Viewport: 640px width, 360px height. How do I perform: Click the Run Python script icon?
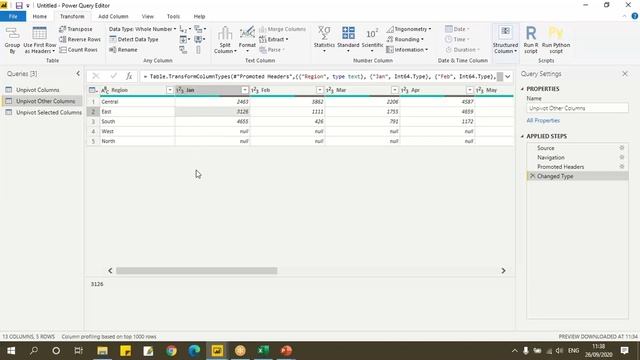coord(556,33)
